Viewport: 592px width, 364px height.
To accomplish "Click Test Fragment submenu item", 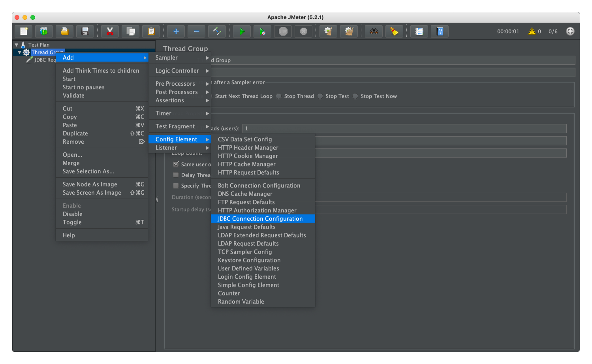I will [x=180, y=126].
